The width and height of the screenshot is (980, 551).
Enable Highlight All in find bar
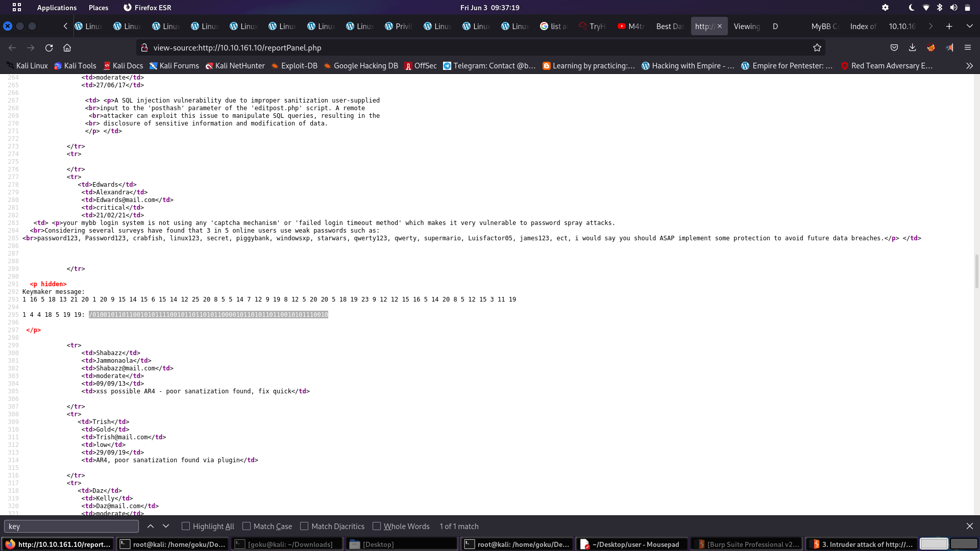pyautogui.click(x=186, y=526)
